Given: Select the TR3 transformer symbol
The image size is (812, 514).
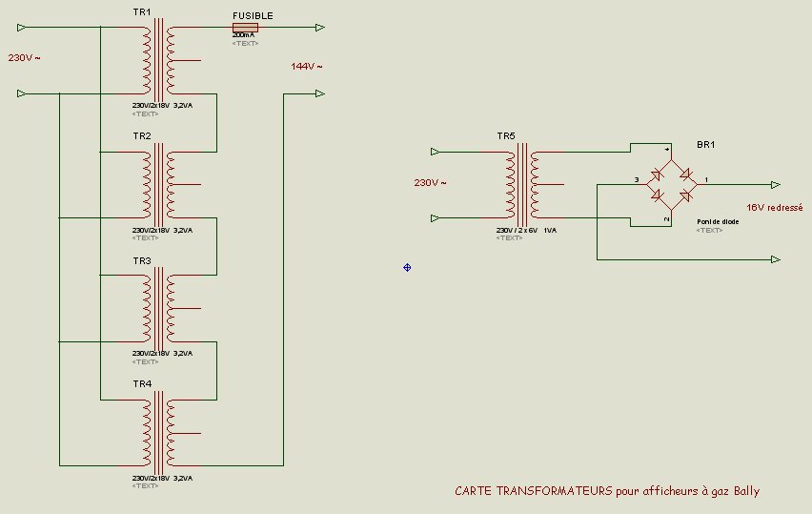Looking at the screenshot, I should [x=158, y=307].
